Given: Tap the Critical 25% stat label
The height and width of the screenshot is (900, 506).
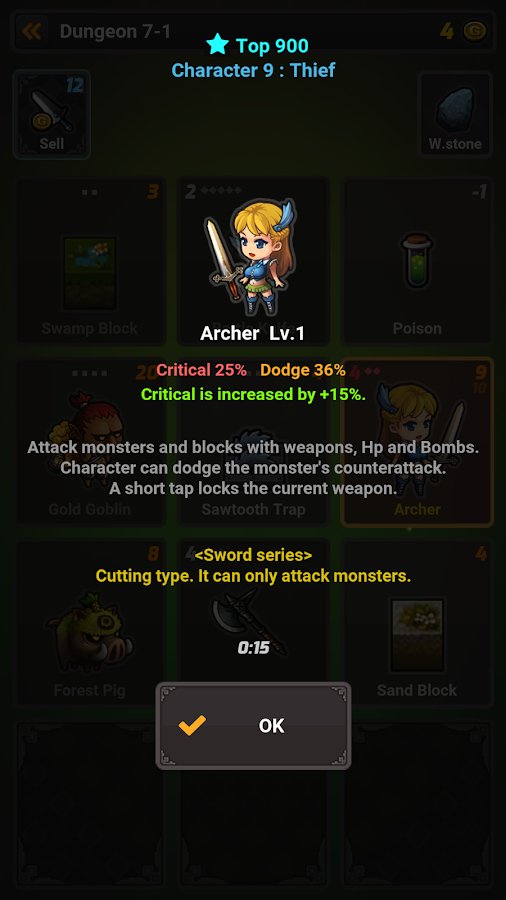Looking at the screenshot, I should click(x=201, y=370).
